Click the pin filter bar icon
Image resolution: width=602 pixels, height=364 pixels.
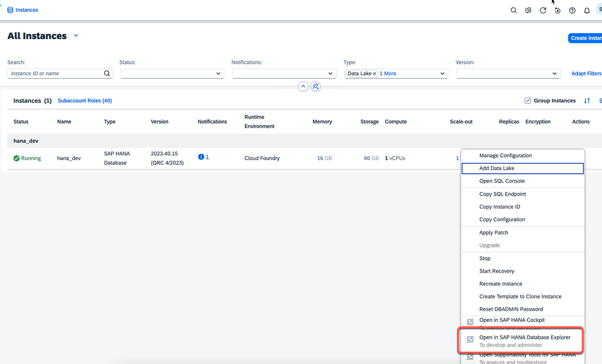(315, 86)
